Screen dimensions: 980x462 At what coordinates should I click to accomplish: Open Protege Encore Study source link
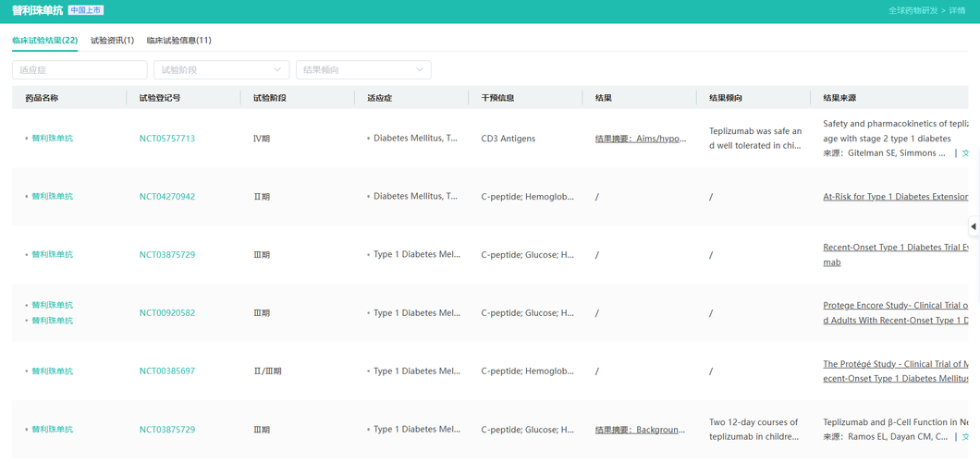pyautogui.click(x=896, y=313)
